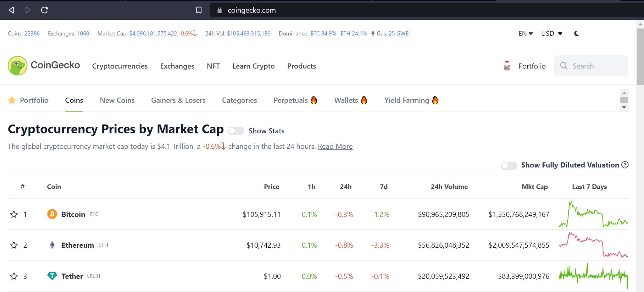Click the Tether 7-day sparkline chart

pos(593,276)
